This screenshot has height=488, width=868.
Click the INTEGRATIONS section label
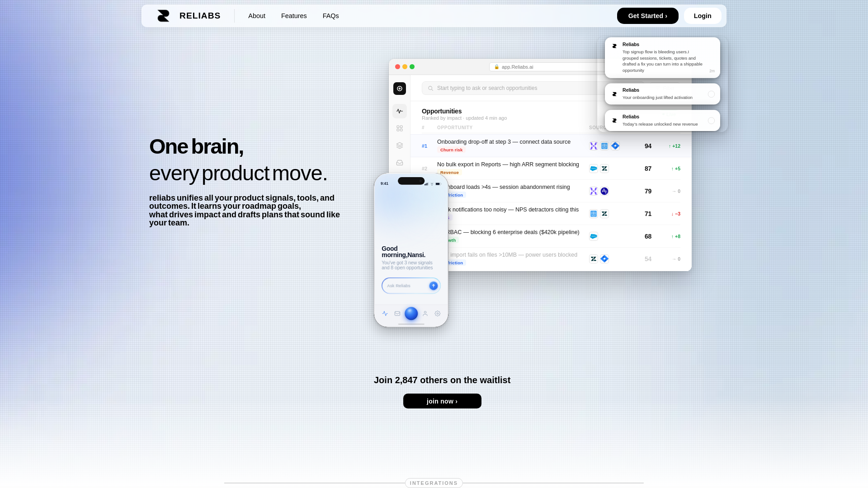coord(434,483)
